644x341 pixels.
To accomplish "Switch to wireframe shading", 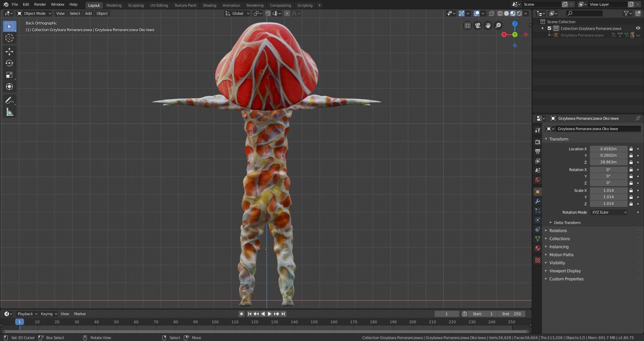I will point(500,13).
